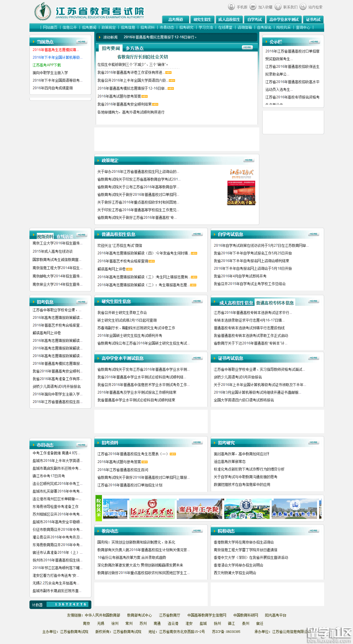
Task: Open 高考频道 channel tab
Action: (176, 19)
